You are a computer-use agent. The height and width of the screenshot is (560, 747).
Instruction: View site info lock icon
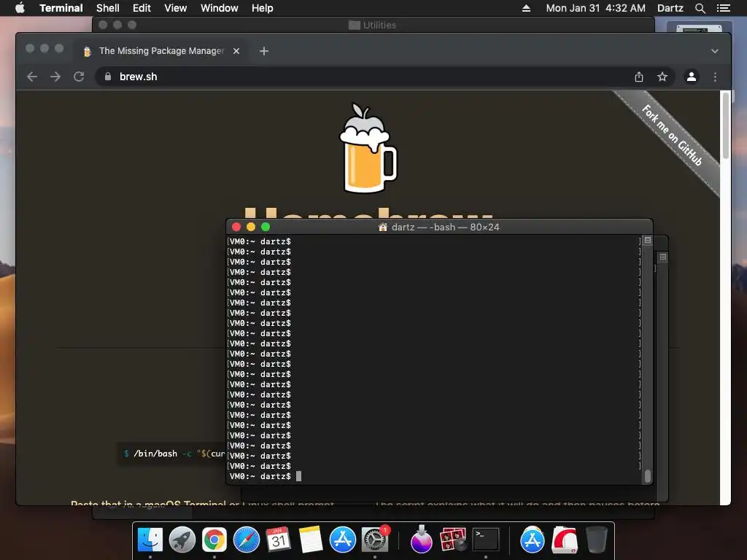[108, 77]
